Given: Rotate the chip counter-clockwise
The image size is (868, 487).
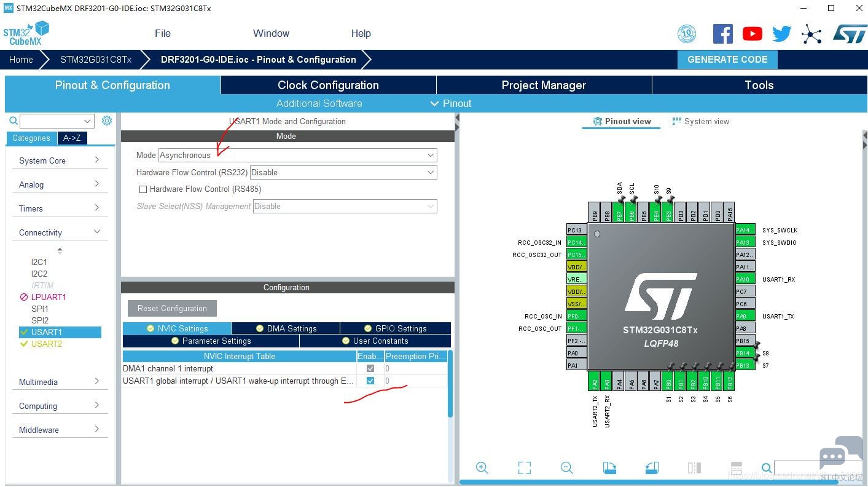Looking at the screenshot, I should (x=652, y=468).
